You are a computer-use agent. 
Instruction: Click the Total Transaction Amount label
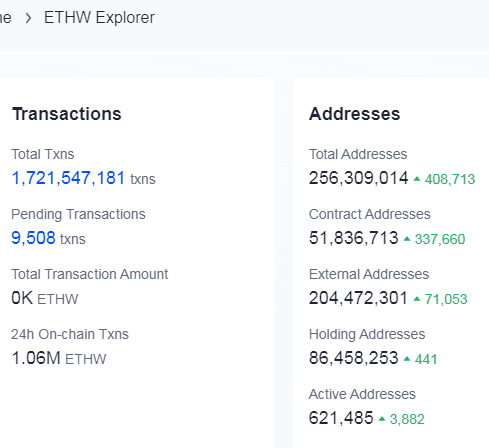[90, 274]
